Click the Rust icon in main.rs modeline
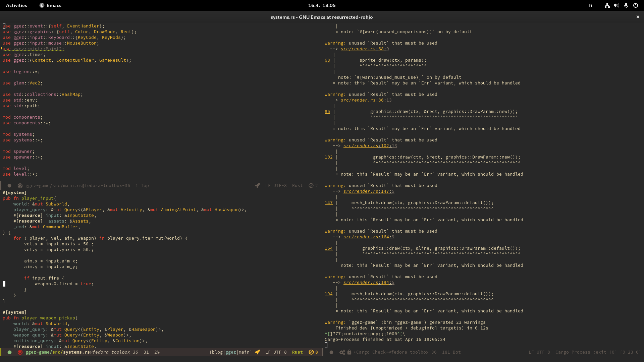The height and width of the screenshot is (362, 644). (20, 186)
